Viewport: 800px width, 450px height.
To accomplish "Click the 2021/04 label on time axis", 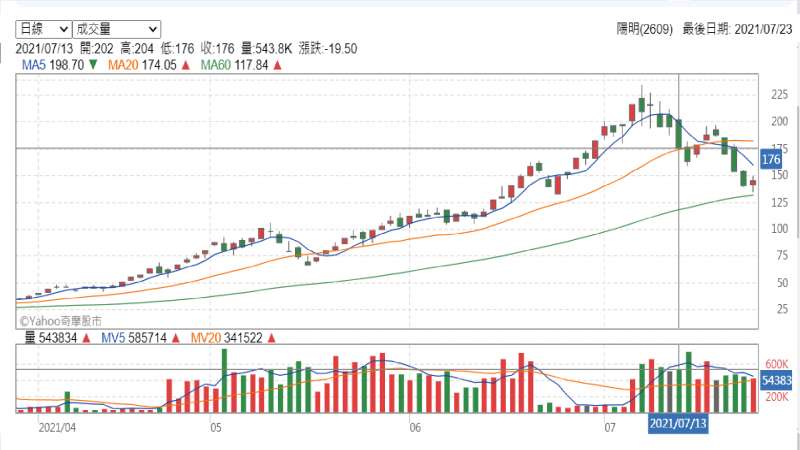I will (x=57, y=427).
